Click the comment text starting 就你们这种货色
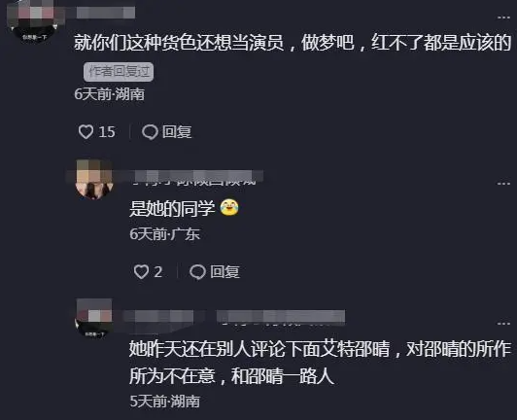Screen dimensions: 517x420 pyautogui.click(x=293, y=43)
